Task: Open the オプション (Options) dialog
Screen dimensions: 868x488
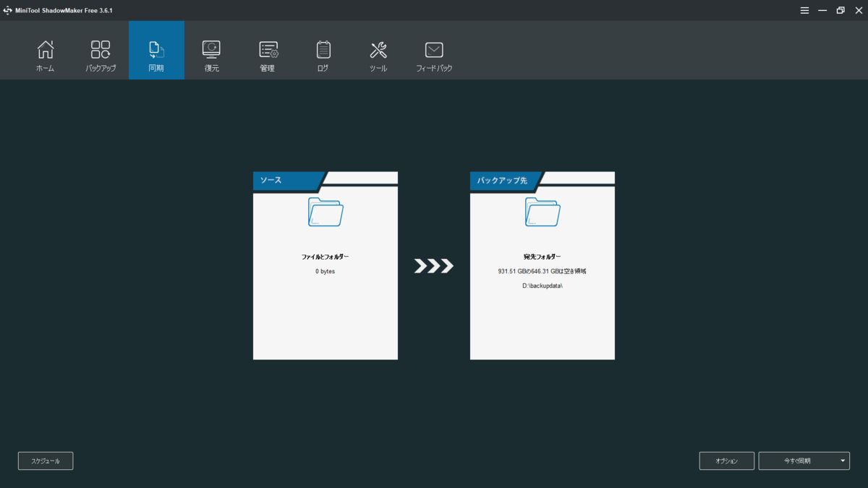Action: click(x=727, y=461)
